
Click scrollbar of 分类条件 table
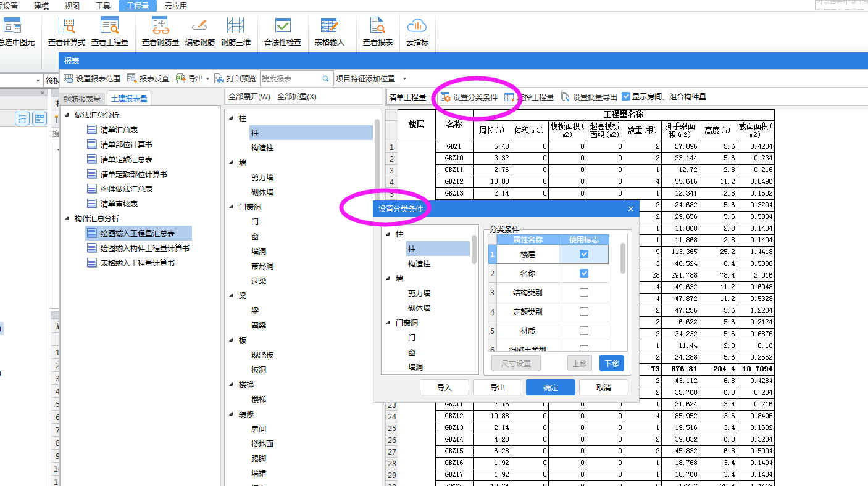pyautogui.click(x=623, y=258)
